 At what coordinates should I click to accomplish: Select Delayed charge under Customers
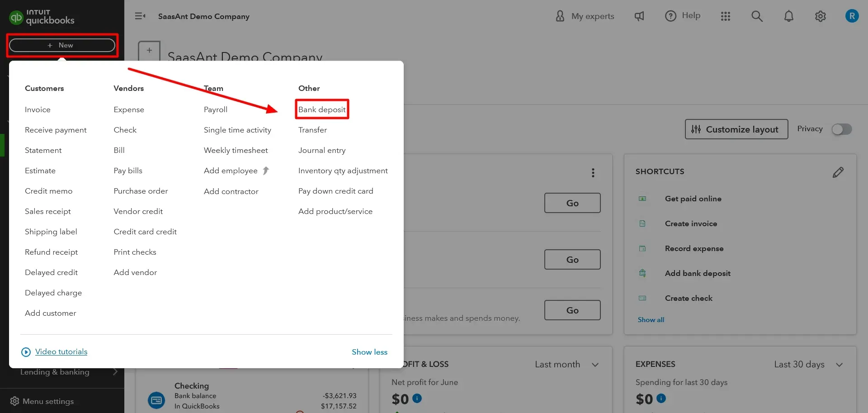(x=53, y=293)
